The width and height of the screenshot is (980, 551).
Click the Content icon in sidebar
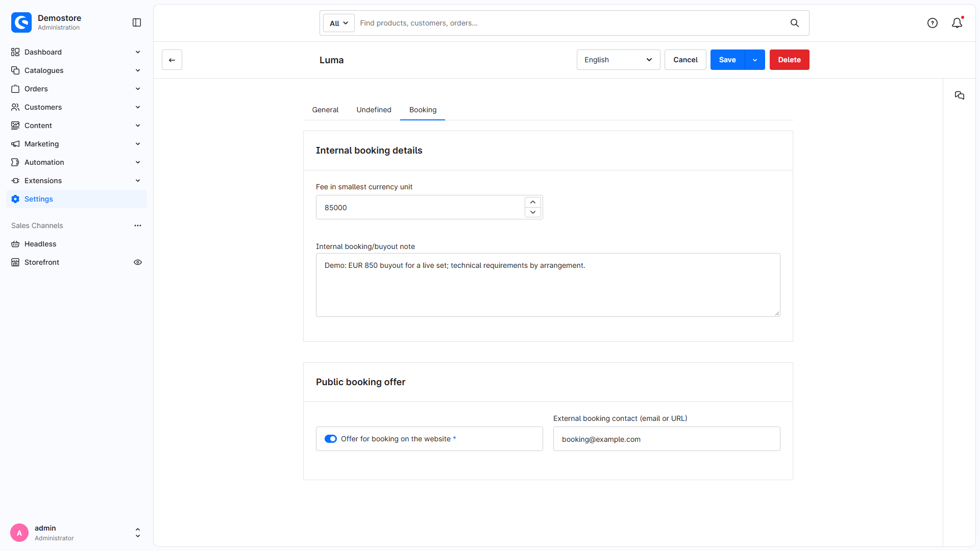pos(15,126)
